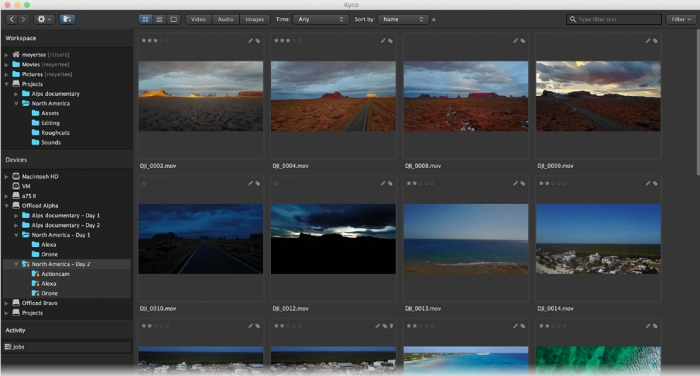
Task: Click the star rating on DJI_0014.mov
Action: 553,184
